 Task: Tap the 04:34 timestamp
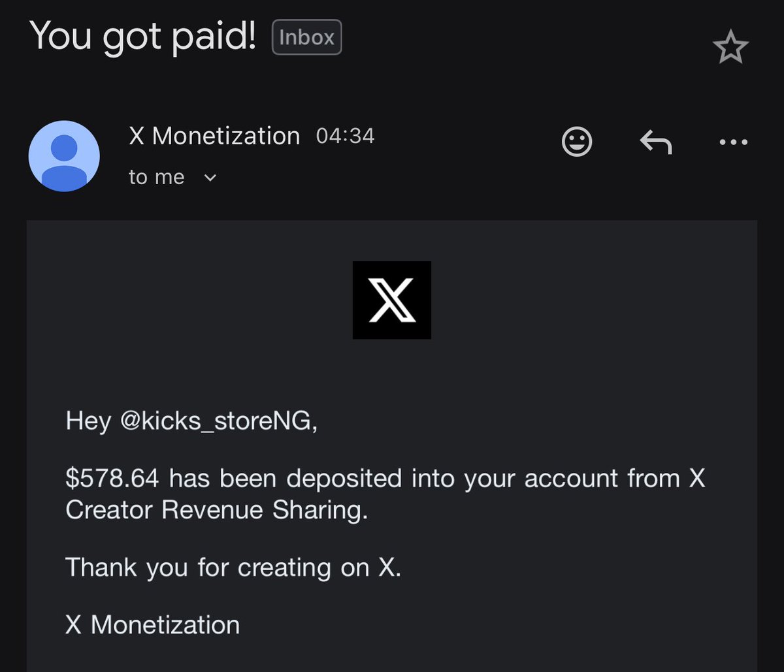[x=345, y=136]
